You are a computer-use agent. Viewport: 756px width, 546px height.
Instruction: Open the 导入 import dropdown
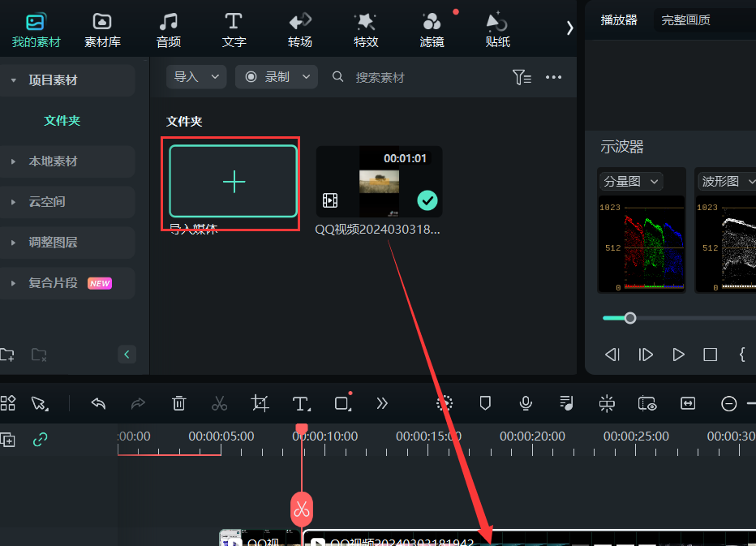tap(195, 76)
